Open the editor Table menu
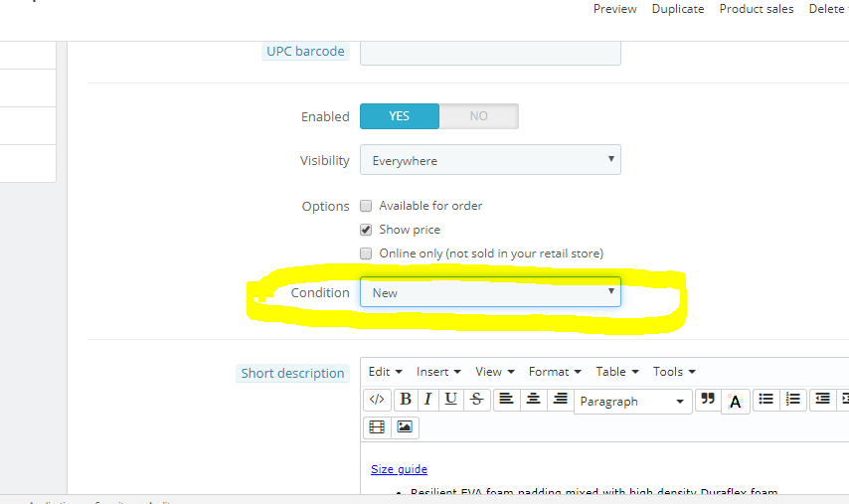Image resolution: width=849 pixels, height=504 pixels. pyautogui.click(x=617, y=372)
